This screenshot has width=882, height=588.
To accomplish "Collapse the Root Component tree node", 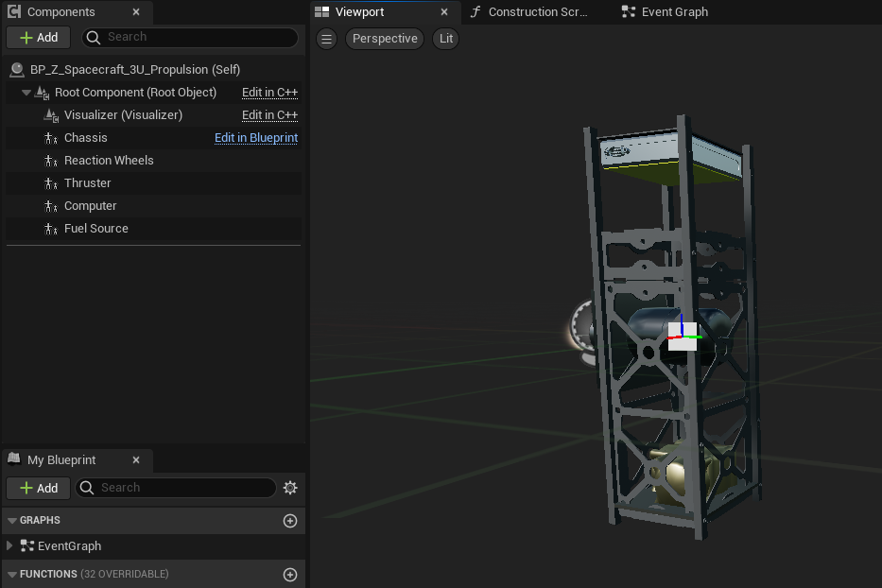I will pos(26,93).
